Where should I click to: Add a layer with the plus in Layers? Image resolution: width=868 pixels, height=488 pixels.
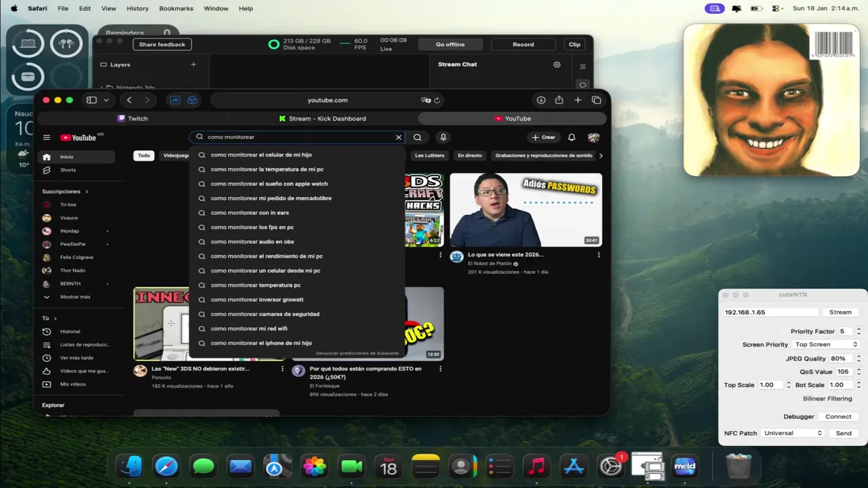(193, 64)
